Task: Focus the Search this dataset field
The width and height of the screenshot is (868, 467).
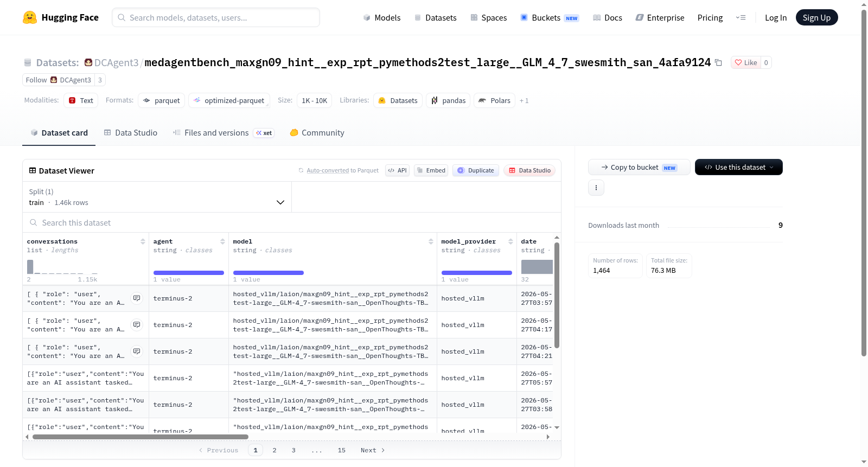Action: point(292,222)
